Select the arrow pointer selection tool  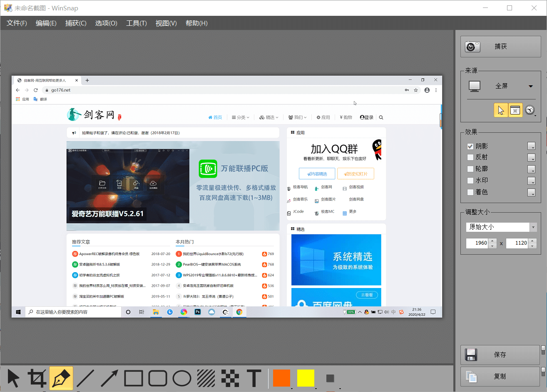coord(13,378)
